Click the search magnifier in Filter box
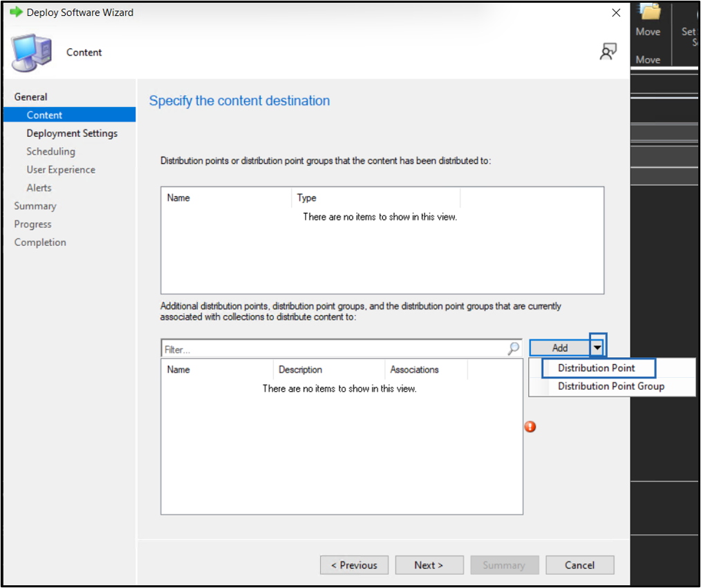 coord(514,348)
